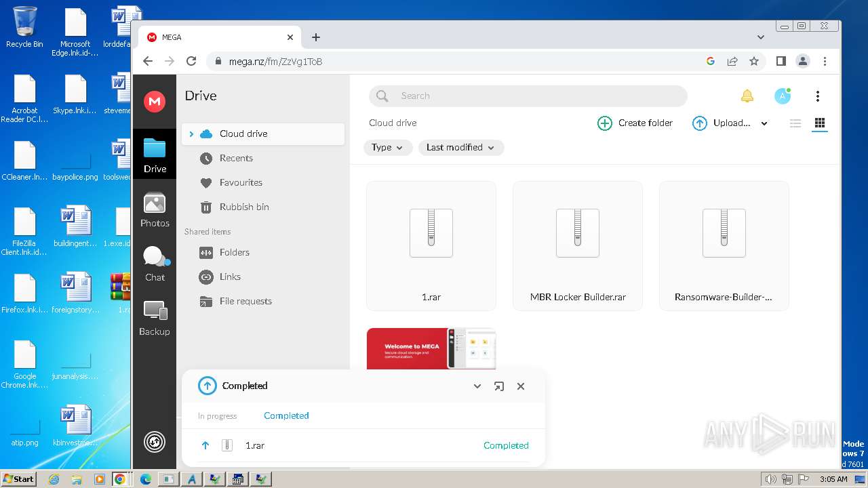Open a new Chrome tab
The height and width of the screenshot is (488, 868).
316,37
